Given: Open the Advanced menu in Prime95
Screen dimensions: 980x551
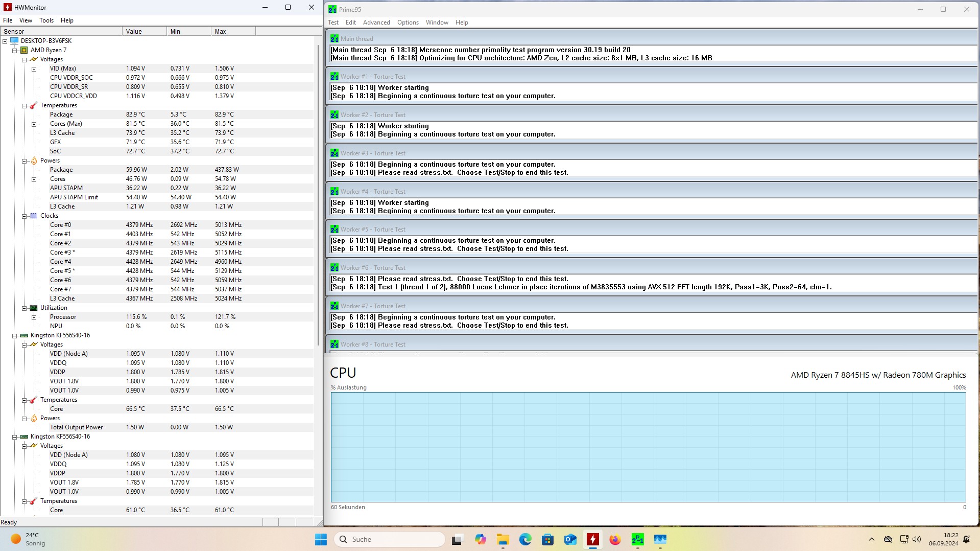Looking at the screenshot, I should (376, 22).
